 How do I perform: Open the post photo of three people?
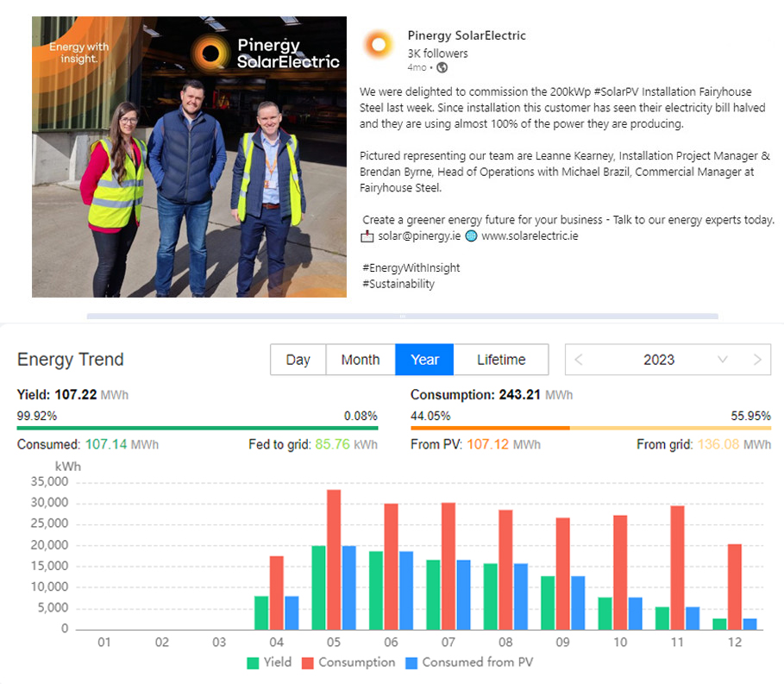[189, 157]
